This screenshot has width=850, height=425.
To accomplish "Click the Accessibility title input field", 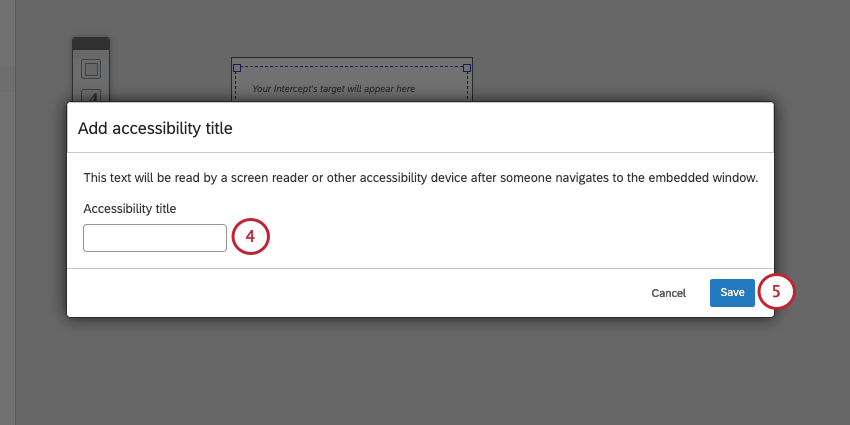I will click(x=154, y=238).
